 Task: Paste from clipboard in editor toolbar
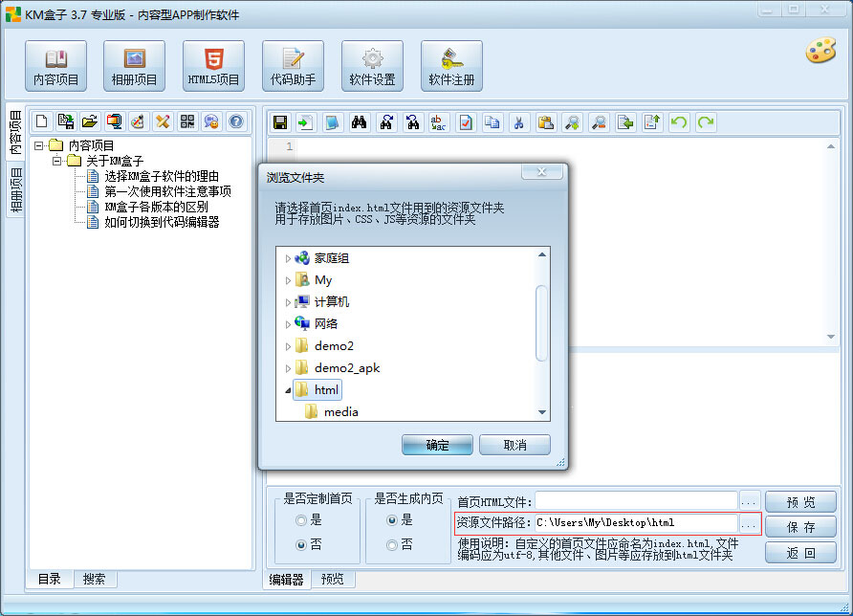click(x=546, y=122)
